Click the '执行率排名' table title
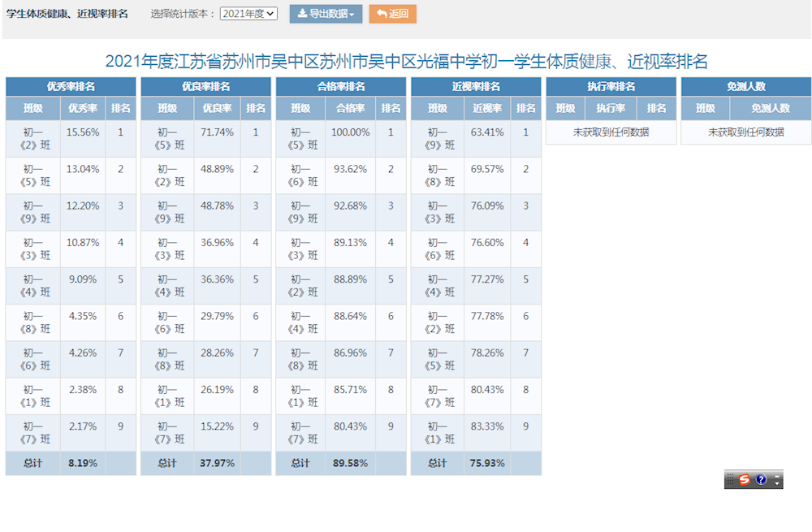The image size is (812, 532). tap(611, 87)
